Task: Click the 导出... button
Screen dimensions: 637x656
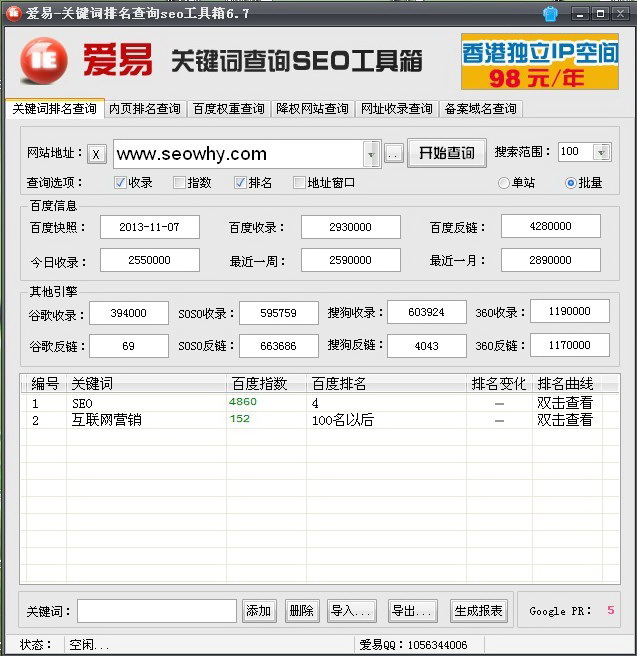Action: [x=412, y=611]
